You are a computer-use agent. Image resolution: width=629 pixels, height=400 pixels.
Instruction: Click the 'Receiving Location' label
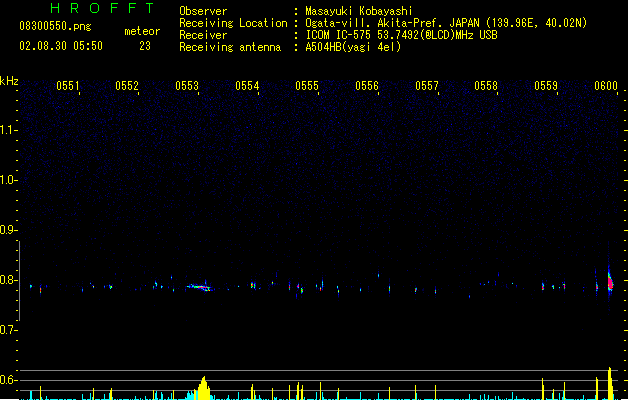(233, 23)
